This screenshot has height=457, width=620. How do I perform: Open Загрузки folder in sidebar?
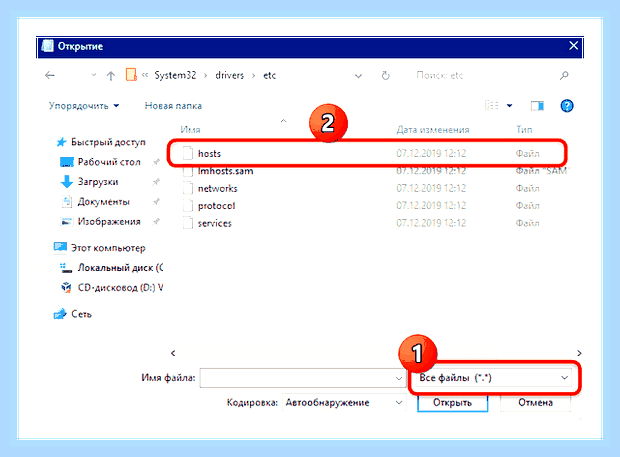point(89,182)
